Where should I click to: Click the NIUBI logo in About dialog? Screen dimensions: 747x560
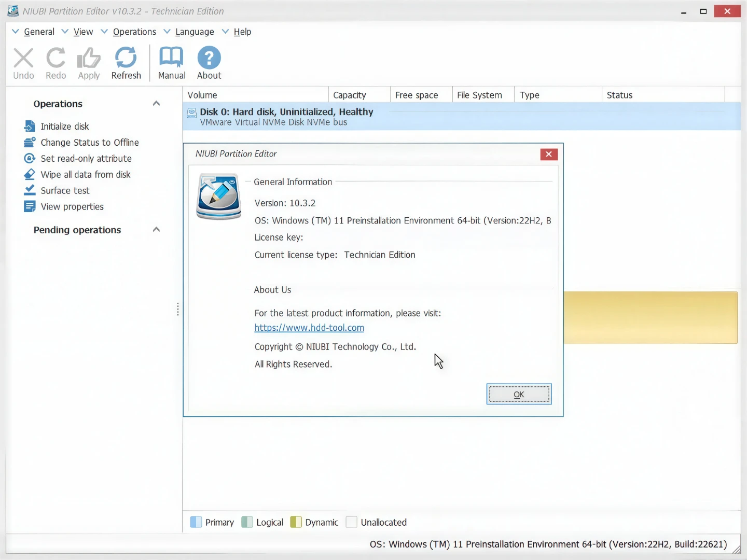pyautogui.click(x=219, y=197)
